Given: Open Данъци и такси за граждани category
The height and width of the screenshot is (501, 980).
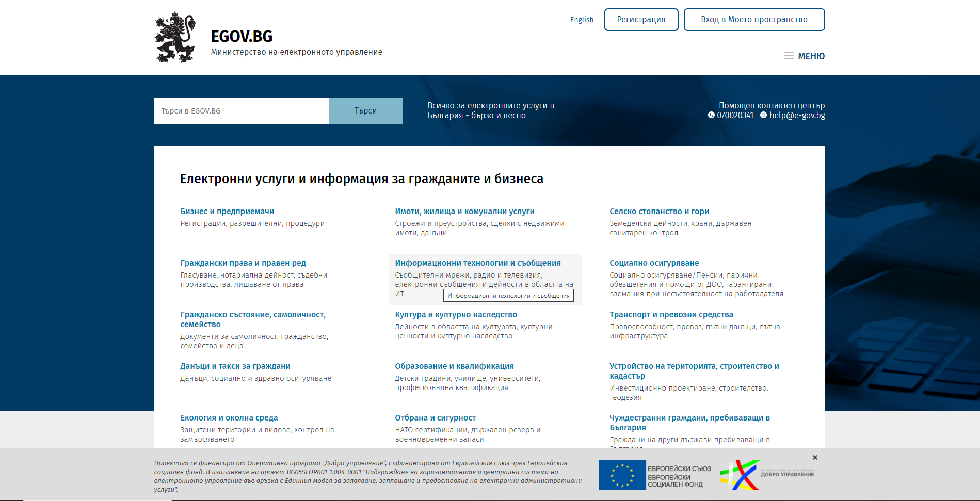Looking at the screenshot, I should 235,366.
